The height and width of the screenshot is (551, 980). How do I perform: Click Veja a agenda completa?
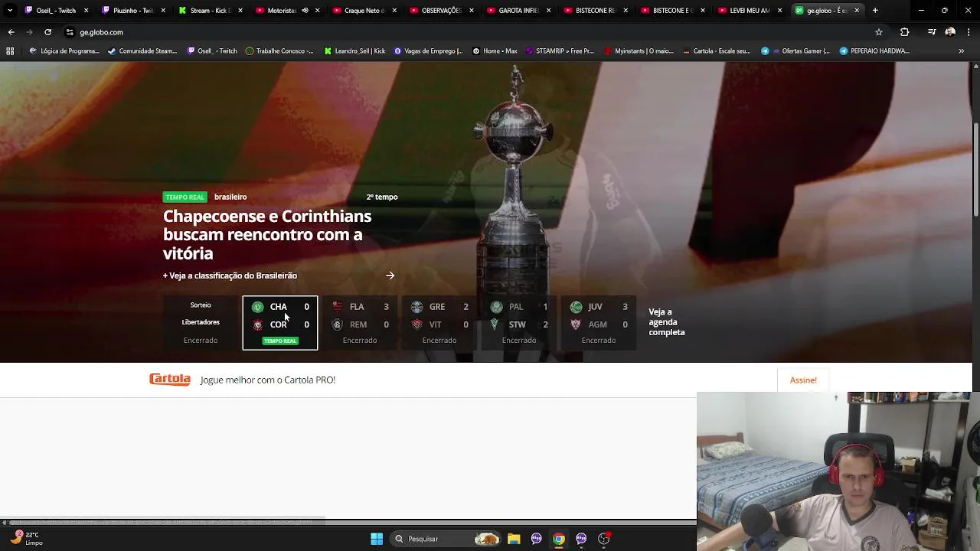point(667,322)
